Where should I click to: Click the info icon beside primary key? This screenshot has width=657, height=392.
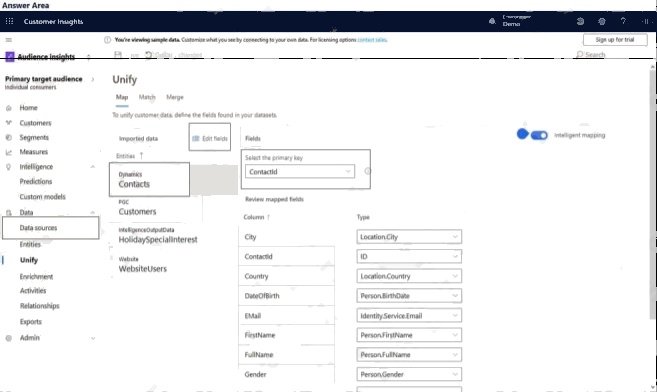point(367,171)
